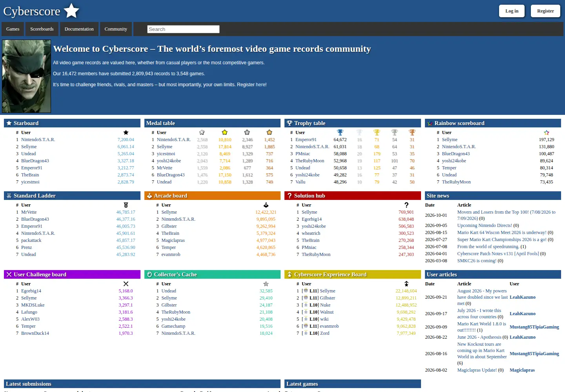Click wheatrich in the Solution hub
The width and height of the screenshot is (565, 392).
point(311,233)
